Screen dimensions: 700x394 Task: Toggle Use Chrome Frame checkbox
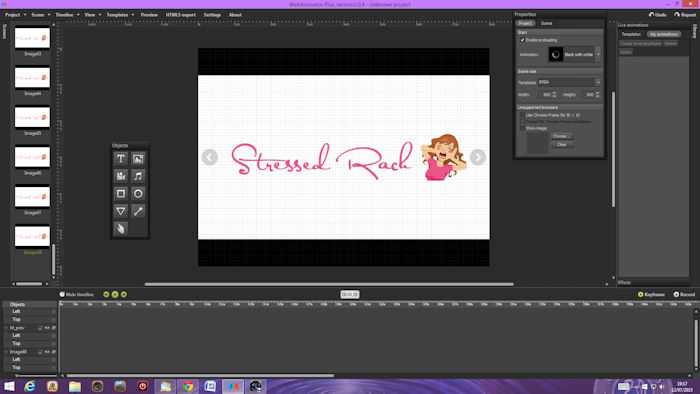point(522,115)
